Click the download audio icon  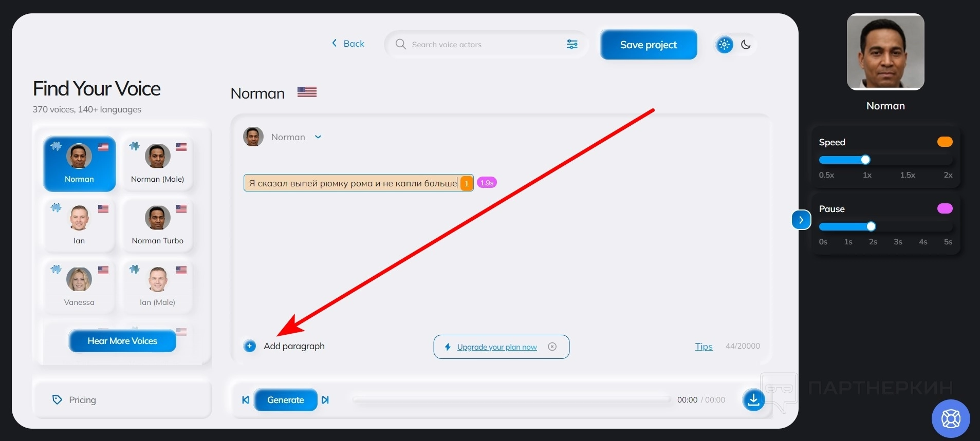pyautogui.click(x=753, y=399)
